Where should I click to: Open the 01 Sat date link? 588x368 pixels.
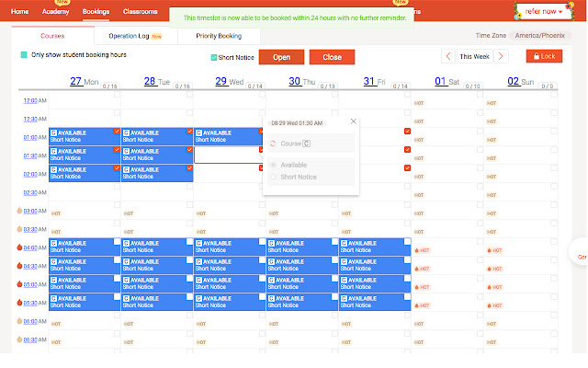coord(440,82)
